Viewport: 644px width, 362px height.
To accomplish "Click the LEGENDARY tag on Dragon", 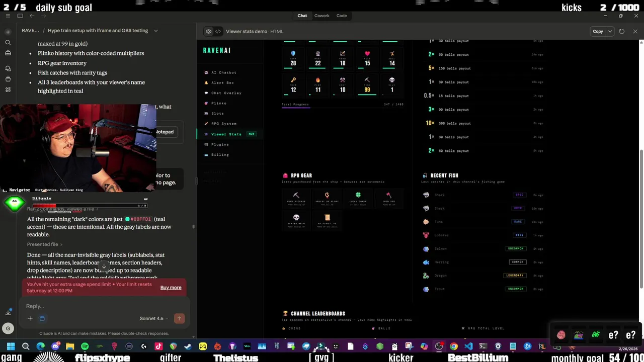I will click(x=515, y=276).
